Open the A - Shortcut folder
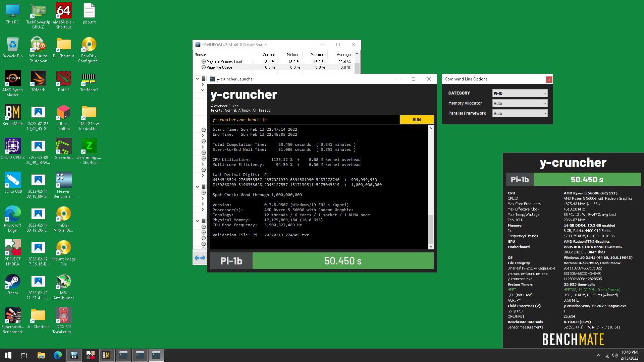Screen dimensions: 644x362 [38, 318]
